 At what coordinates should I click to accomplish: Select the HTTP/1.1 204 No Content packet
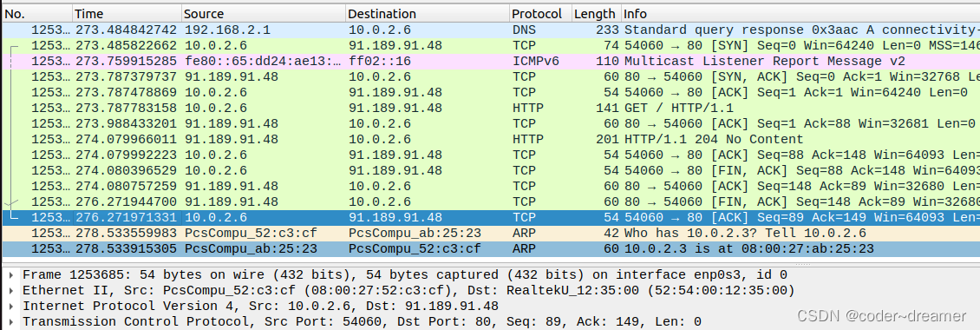point(490,139)
